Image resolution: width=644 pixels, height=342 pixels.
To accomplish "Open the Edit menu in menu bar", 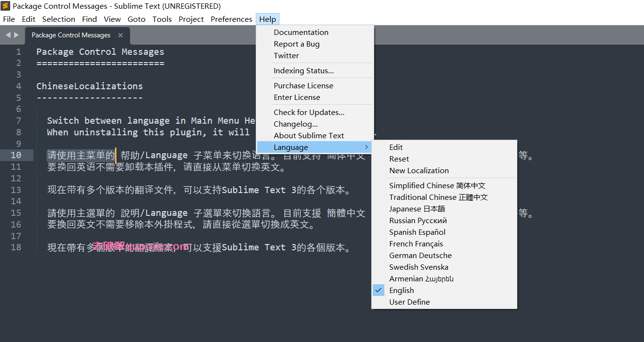I will pos(29,19).
